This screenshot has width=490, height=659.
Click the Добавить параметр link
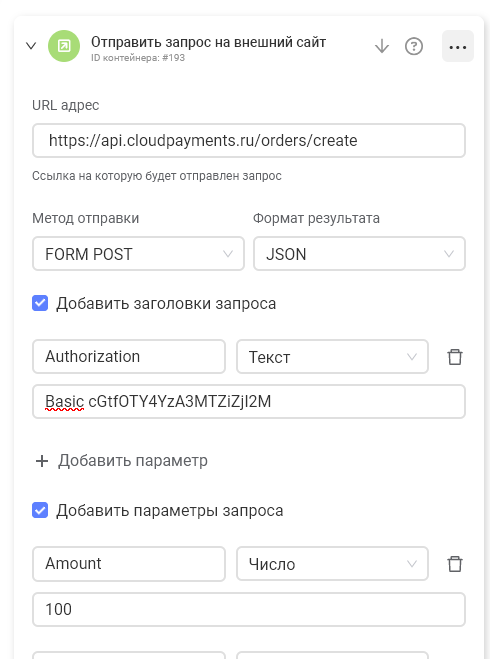[x=133, y=461]
